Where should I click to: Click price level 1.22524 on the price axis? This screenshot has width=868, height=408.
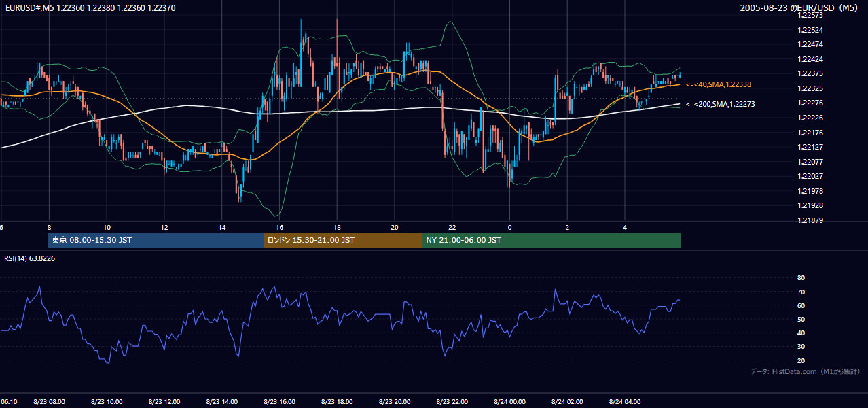point(811,30)
